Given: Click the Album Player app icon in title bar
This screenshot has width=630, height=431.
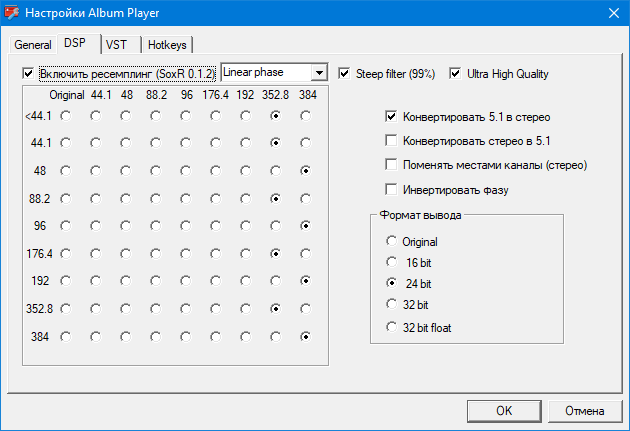Looking at the screenshot, I should (x=11, y=12).
